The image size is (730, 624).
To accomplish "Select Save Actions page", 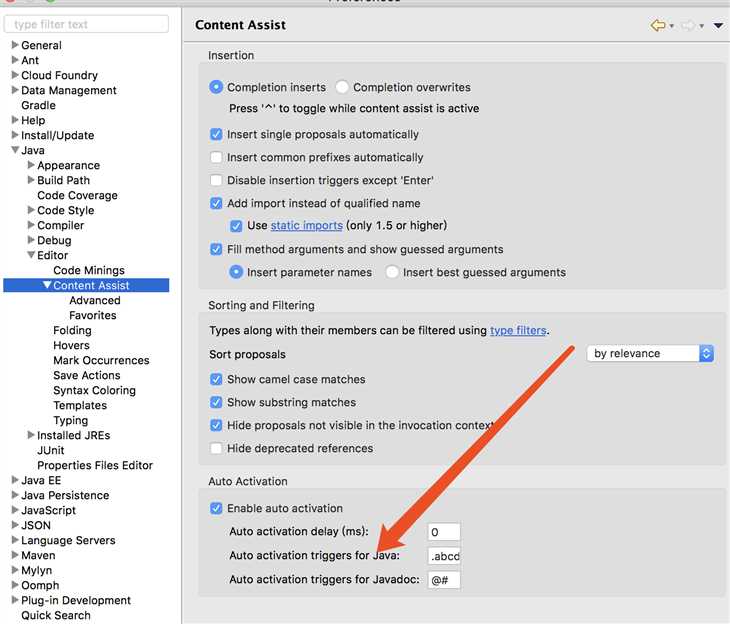I will 87,375.
